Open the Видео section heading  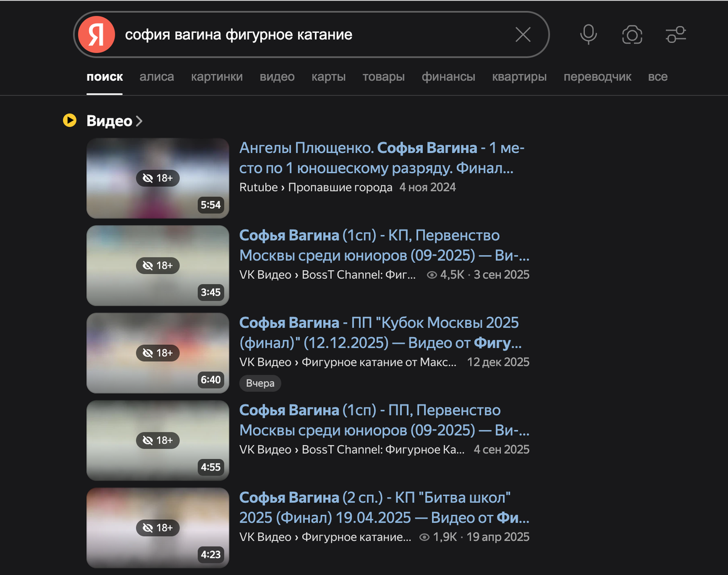109,121
